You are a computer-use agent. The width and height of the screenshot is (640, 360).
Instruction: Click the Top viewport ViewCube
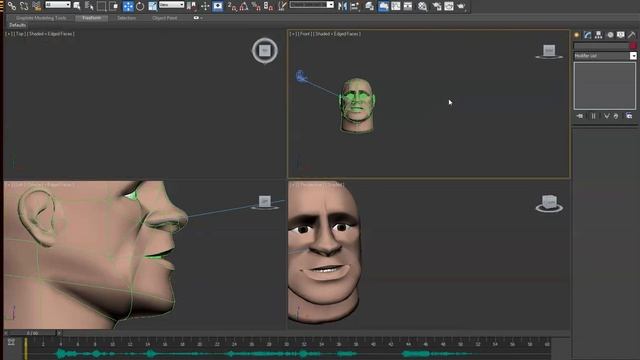[x=265, y=51]
